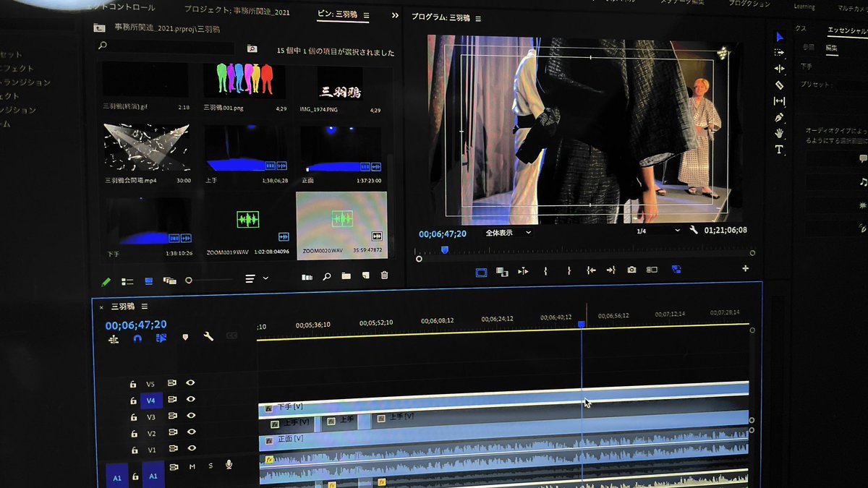Toggle V1 track visibility eye

(x=192, y=448)
